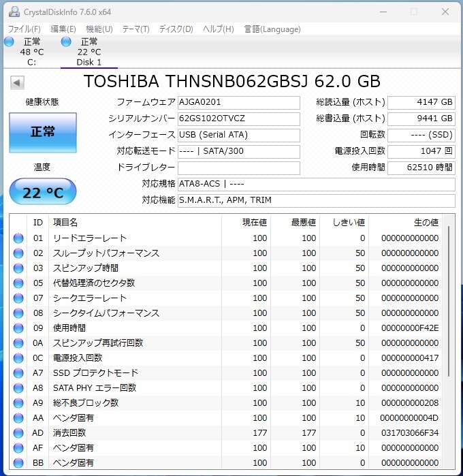The image size is (463, 476).
Task: Open the ヘルプ(H) menu
Action: pos(219,29)
